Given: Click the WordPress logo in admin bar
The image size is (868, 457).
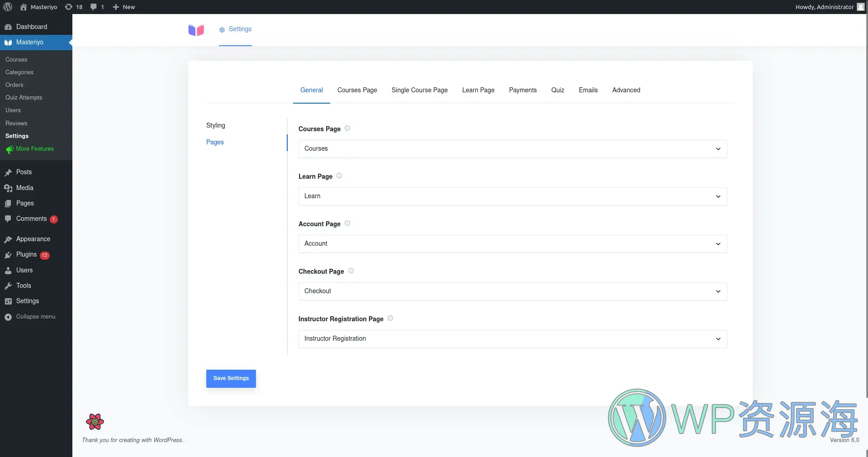Looking at the screenshot, I should click(x=8, y=7).
